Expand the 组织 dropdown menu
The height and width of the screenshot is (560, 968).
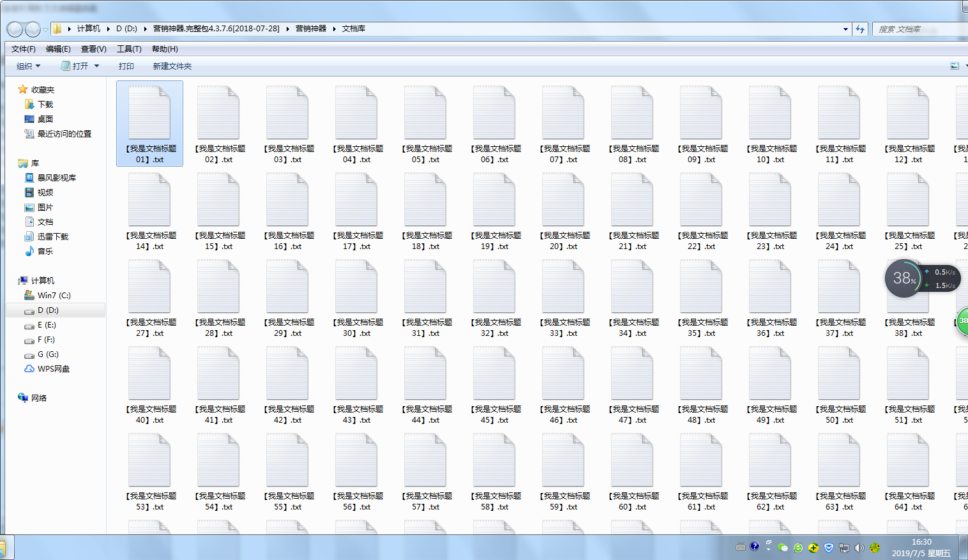tap(28, 66)
